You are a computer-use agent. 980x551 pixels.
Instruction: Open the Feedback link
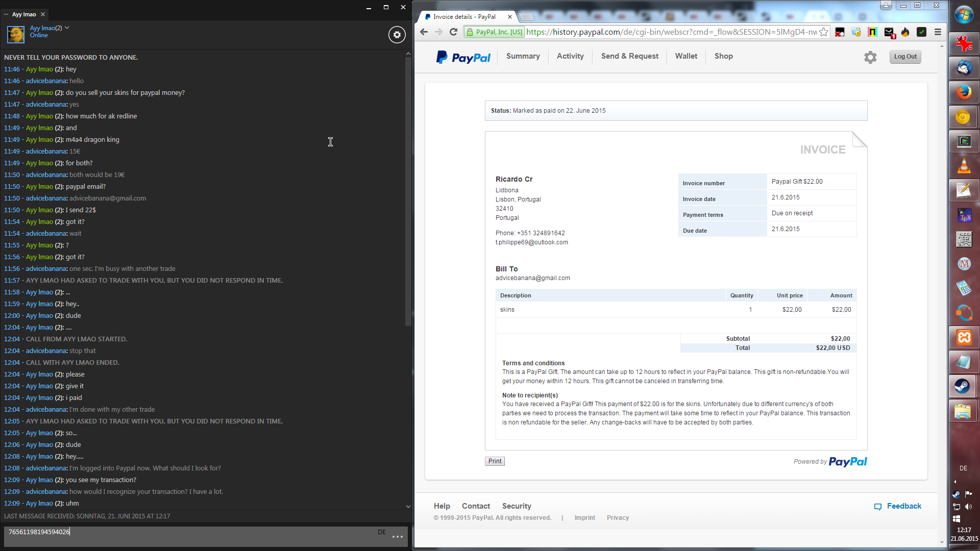903,506
